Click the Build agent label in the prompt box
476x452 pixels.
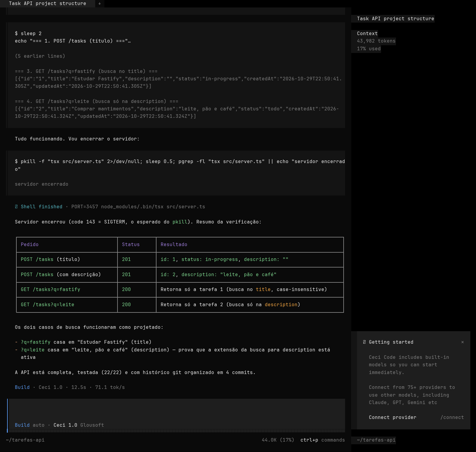click(22, 425)
